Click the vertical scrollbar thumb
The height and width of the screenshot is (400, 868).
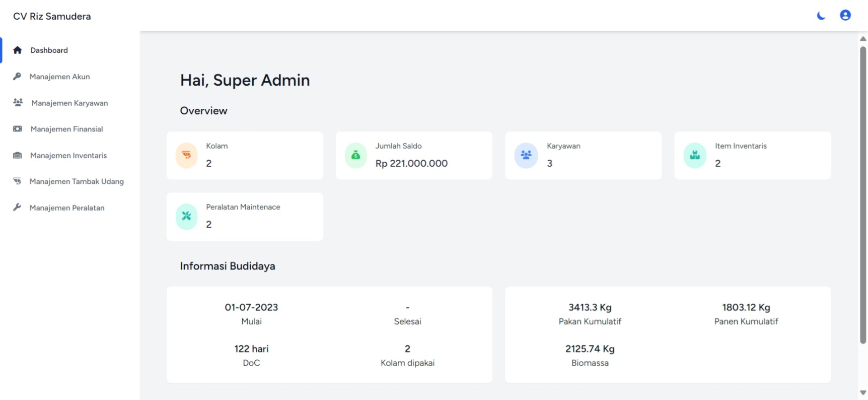[x=863, y=195]
